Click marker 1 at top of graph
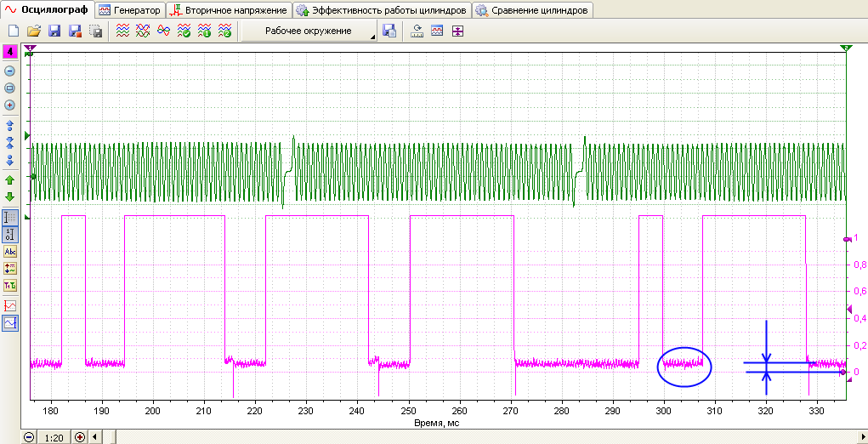 click(x=30, y=48)
